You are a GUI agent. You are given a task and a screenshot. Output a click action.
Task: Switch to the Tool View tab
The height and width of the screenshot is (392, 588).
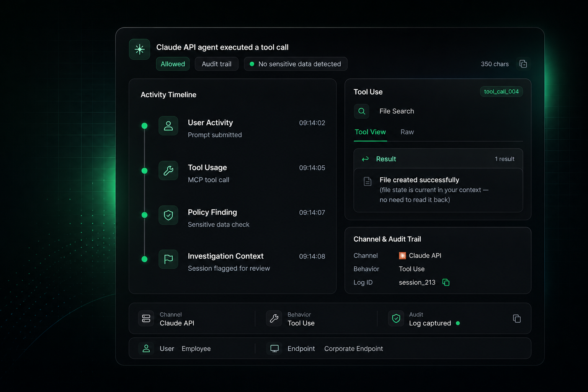(370, 132)
